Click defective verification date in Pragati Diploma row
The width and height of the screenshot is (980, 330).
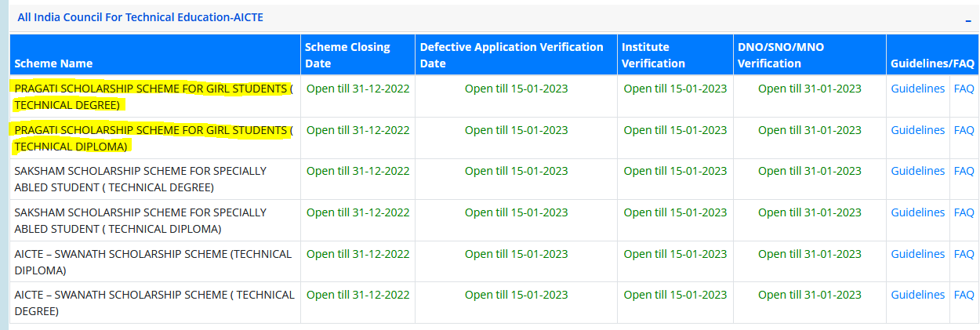pyautogui.click(x=517, y=130)
